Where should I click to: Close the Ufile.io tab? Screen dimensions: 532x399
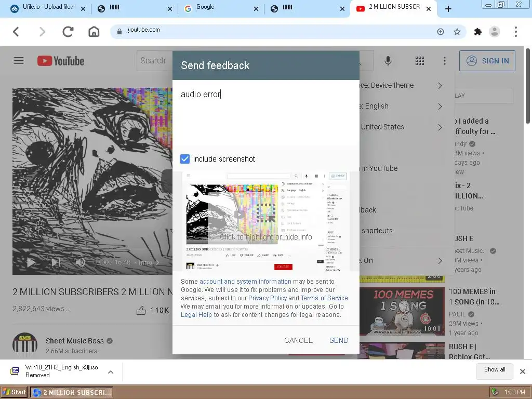83,9
